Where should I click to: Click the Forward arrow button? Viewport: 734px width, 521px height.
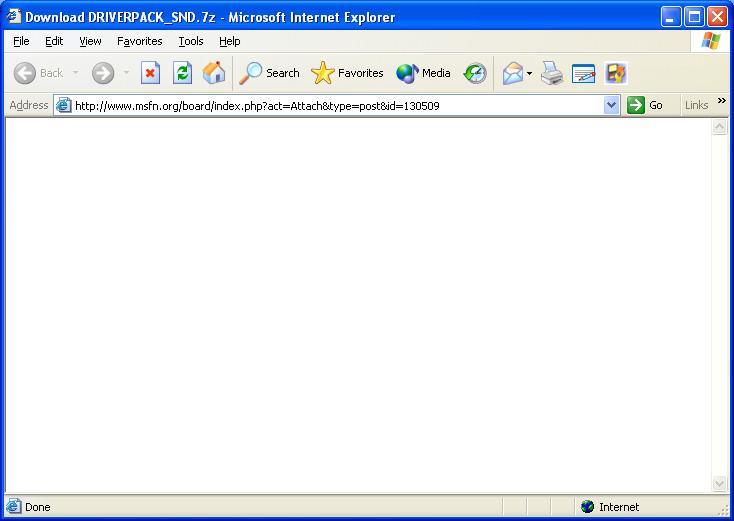point(103,73)
